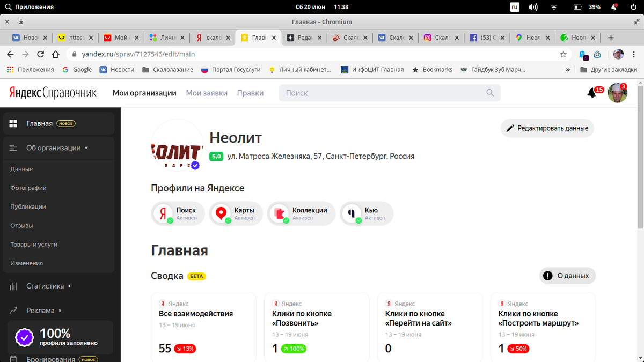The height and width of the screenshot is (362, 644).
Task: Select Отзывы in sidebar
Action: pyautogui.click(x=21, y=225)
